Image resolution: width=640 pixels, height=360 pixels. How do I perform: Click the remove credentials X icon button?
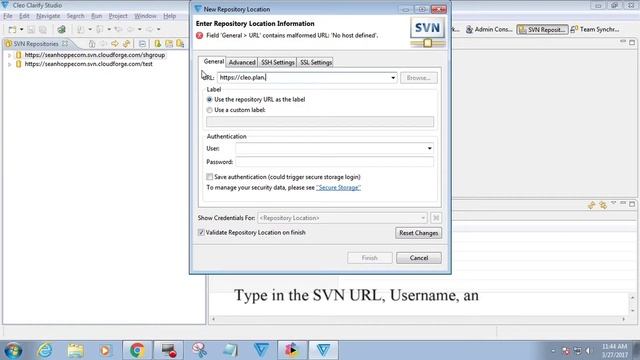tap(436, 218)
